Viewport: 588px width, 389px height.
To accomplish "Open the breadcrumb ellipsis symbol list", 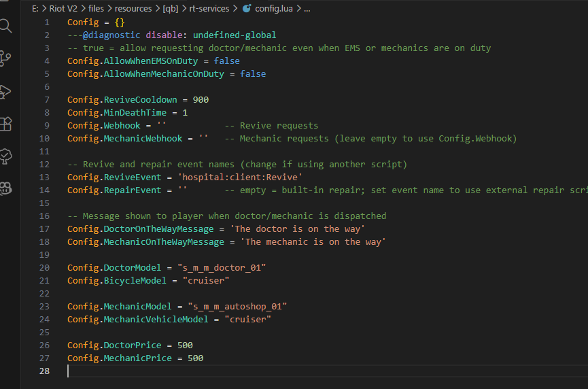I will point(307,8).
